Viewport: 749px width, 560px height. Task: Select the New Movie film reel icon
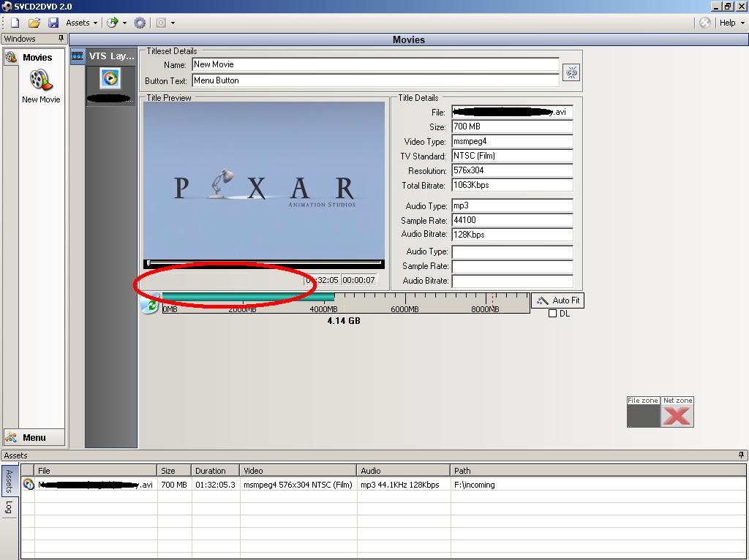pos(41,80)
